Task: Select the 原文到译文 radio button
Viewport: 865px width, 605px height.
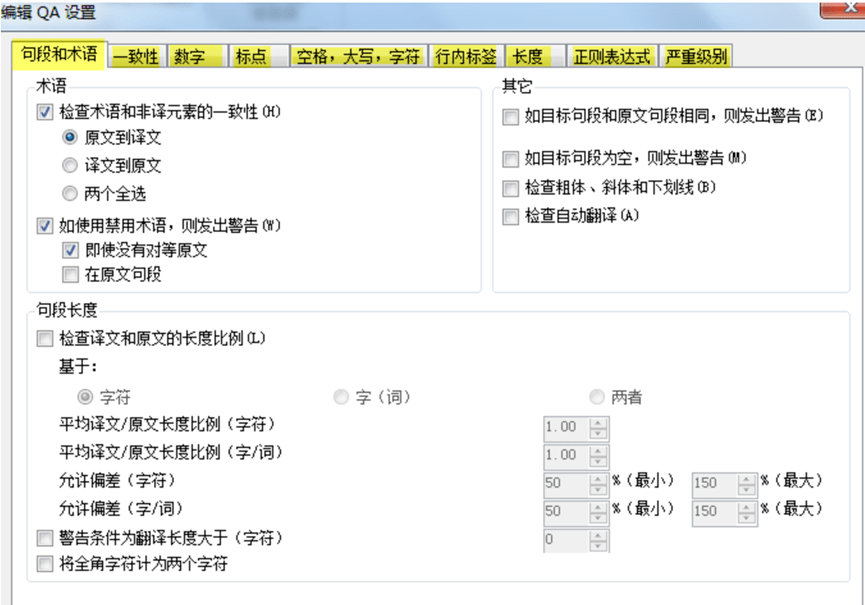Action: tap(70, 137)
